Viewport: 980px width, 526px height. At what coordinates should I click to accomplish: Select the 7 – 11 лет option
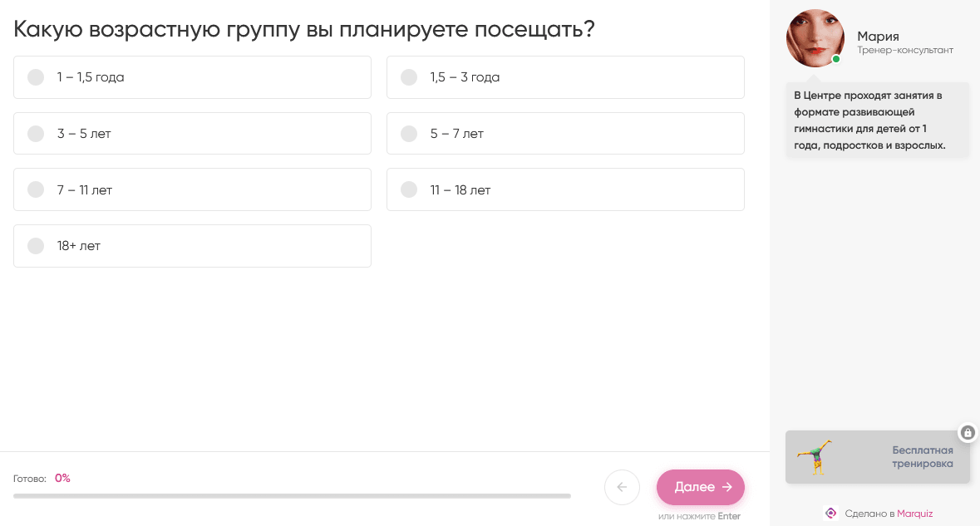[x=36, y=190]
